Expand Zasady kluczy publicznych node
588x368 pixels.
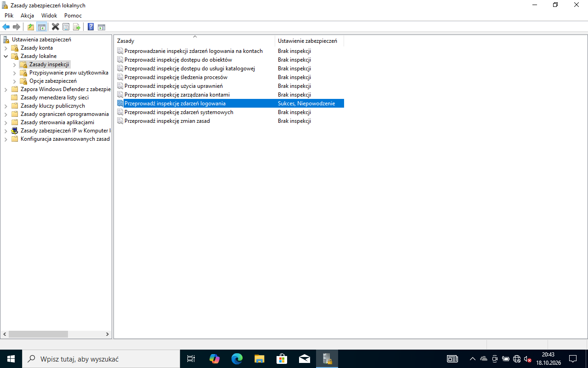coord(6,106)
